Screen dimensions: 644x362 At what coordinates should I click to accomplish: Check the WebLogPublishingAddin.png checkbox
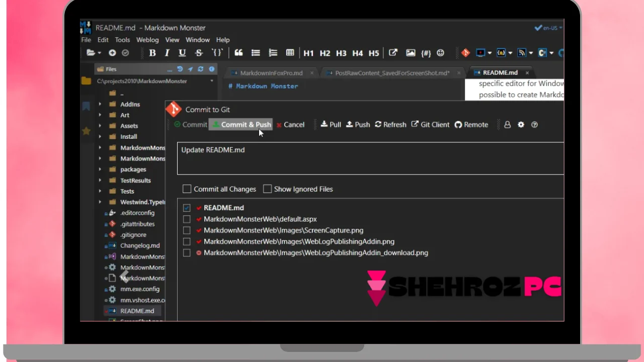click(x=187, y=242)
